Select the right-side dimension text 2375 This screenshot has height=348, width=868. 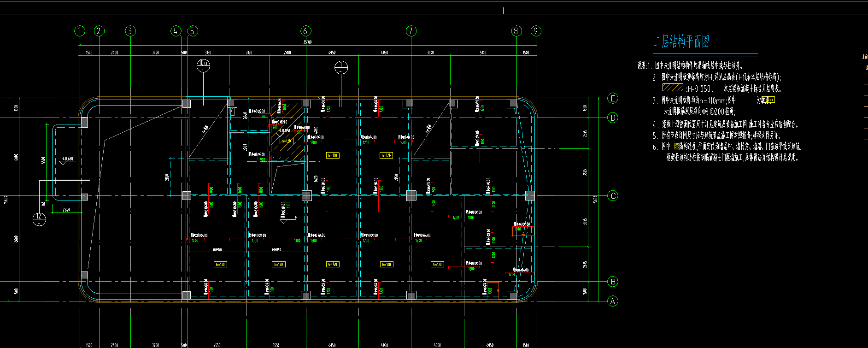click(585, 133)
